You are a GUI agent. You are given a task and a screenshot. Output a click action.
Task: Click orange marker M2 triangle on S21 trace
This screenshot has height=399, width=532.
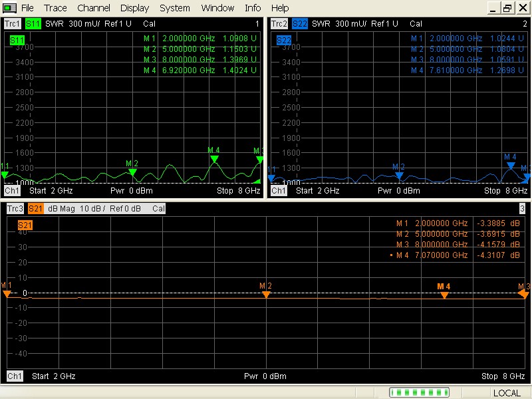[x=267, y=295]
